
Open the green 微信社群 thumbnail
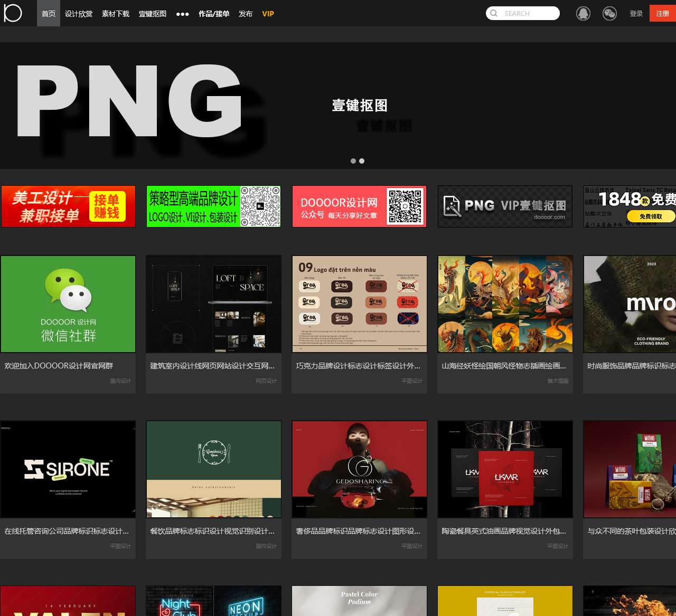(68, 304)
